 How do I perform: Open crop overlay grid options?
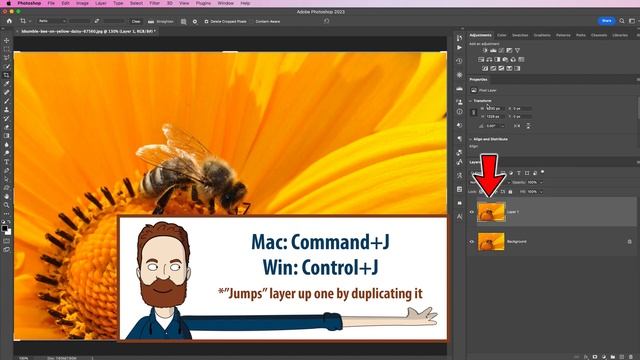[184, 21]
